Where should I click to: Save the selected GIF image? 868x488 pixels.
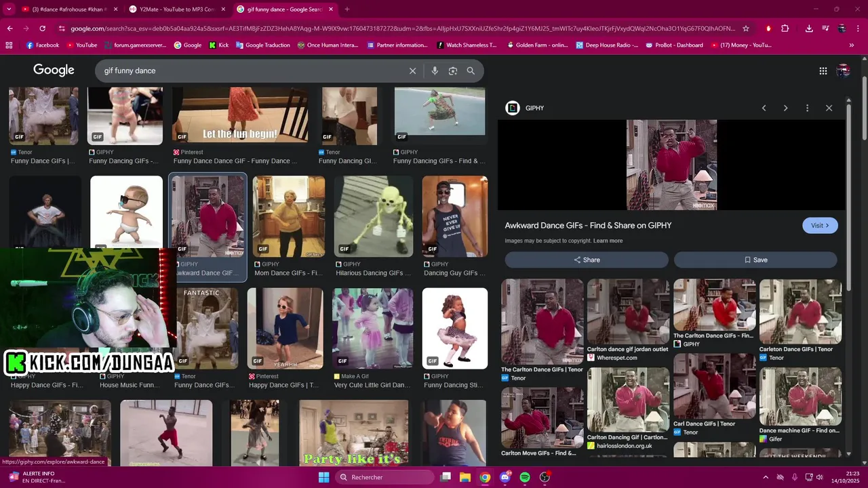coord(755,260)
